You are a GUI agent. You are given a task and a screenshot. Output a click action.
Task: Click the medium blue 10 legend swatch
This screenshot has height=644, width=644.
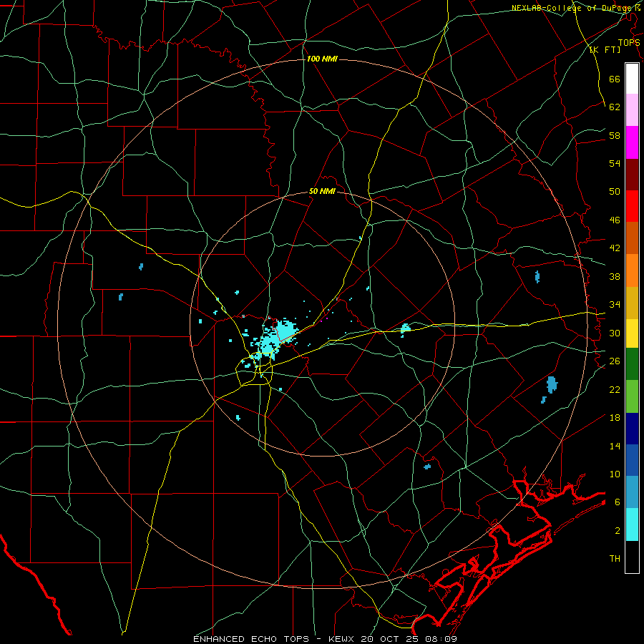(632, 460)
